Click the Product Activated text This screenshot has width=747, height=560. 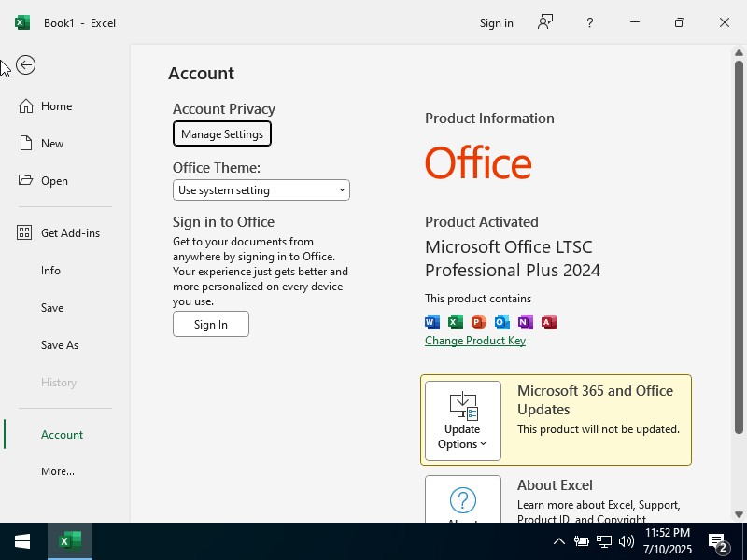482,222
